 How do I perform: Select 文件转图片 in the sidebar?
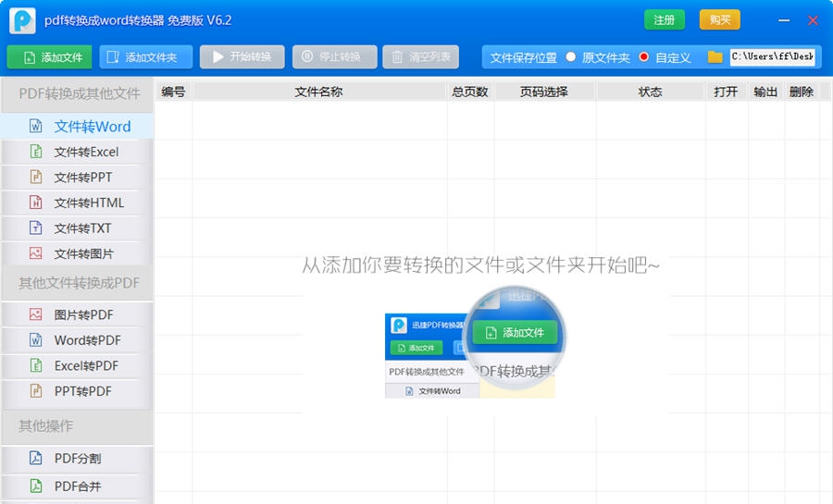[78, 253]
